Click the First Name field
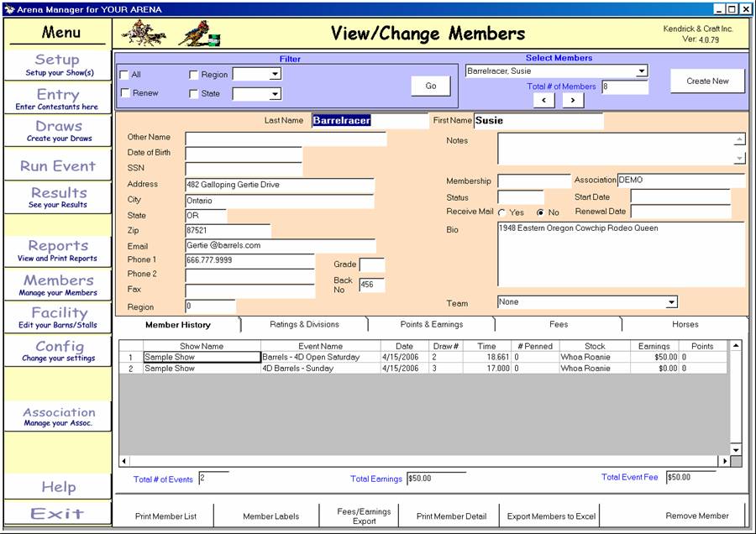 point(538,121)
